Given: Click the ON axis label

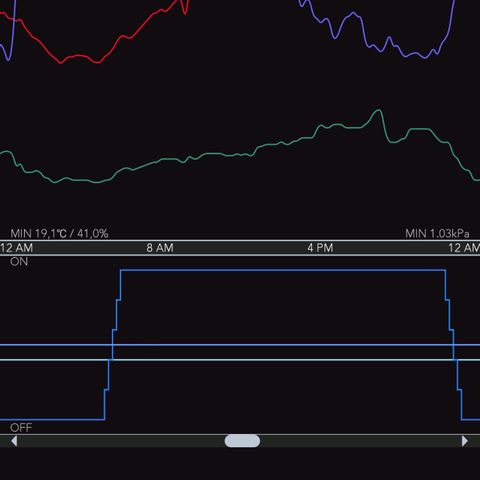Looking at the screenshot, I should pyautogui.click(x=19, y=262).
